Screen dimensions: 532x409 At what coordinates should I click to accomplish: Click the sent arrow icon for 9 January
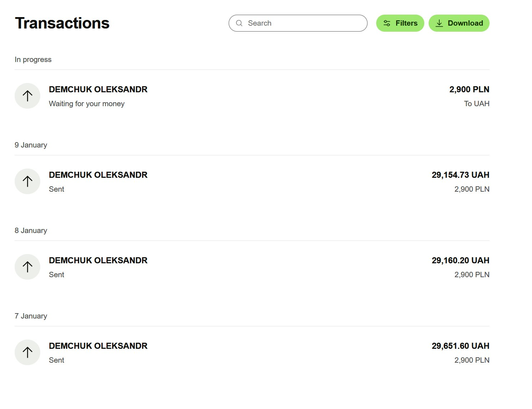(x=27, y=181)
